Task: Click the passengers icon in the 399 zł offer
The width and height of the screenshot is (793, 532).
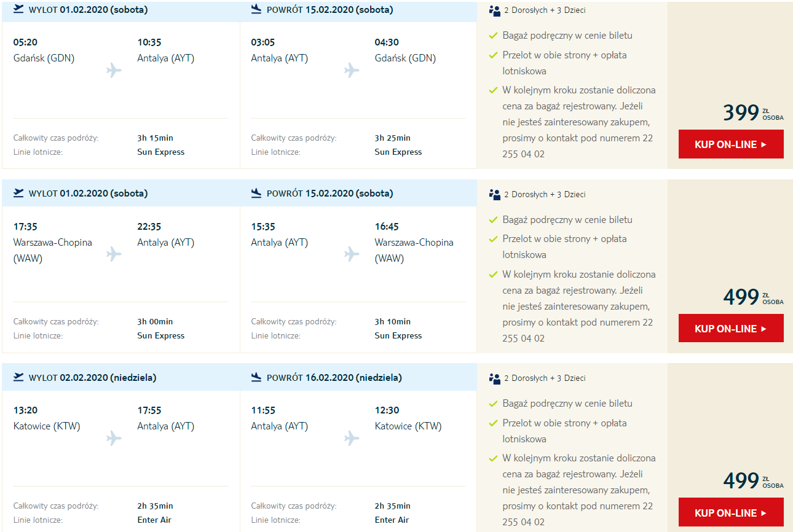Action: [495, 10]
